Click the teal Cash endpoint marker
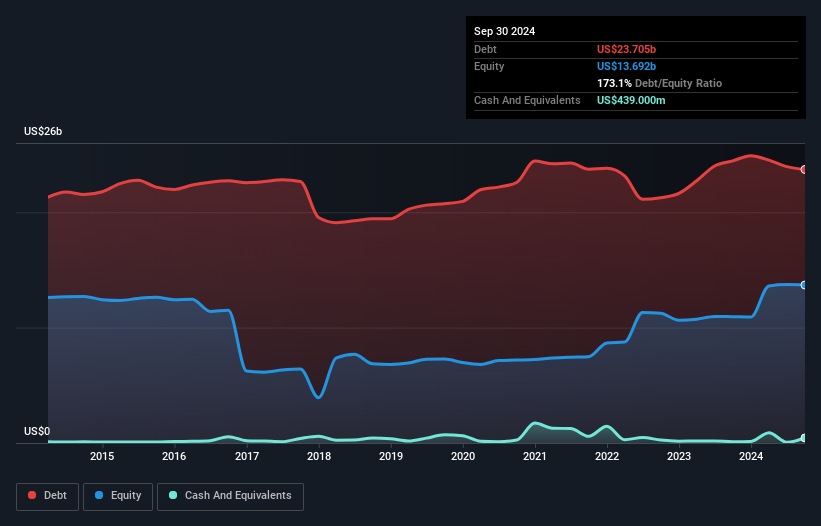The width and height of the screenshot is (821, 526). (804, 438)
